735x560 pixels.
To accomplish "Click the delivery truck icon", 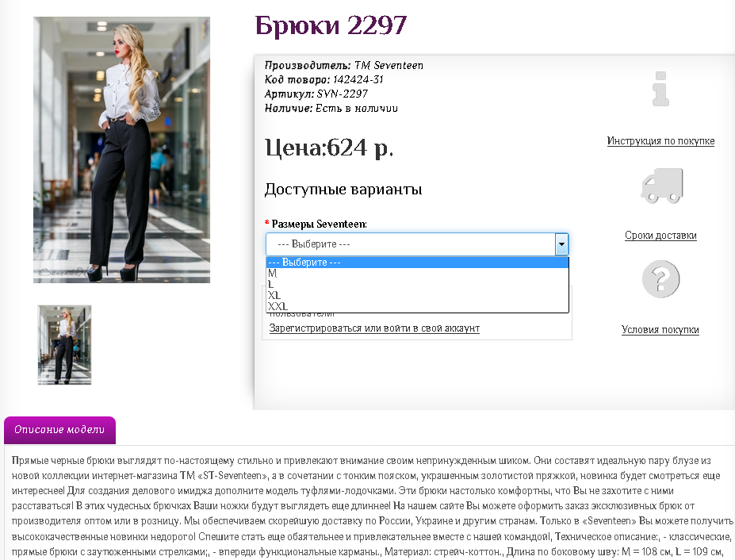I will [x=661, y=186].
